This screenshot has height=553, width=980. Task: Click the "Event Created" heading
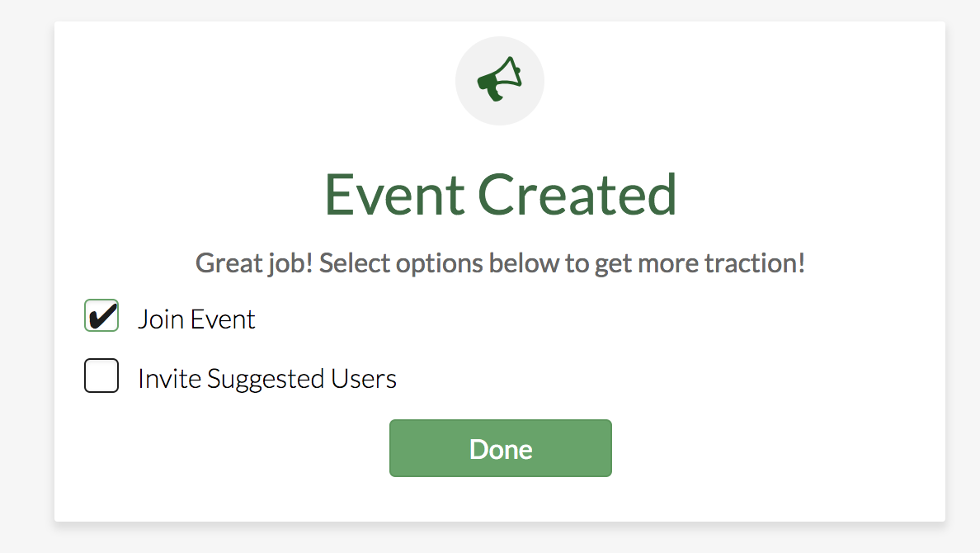(x=500, y=195)
